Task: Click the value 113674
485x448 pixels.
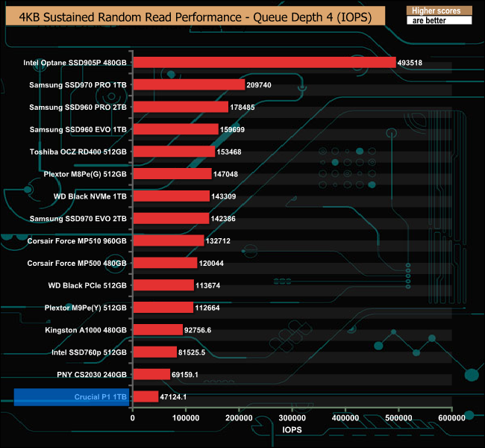Action: click(x=208, y=286)
